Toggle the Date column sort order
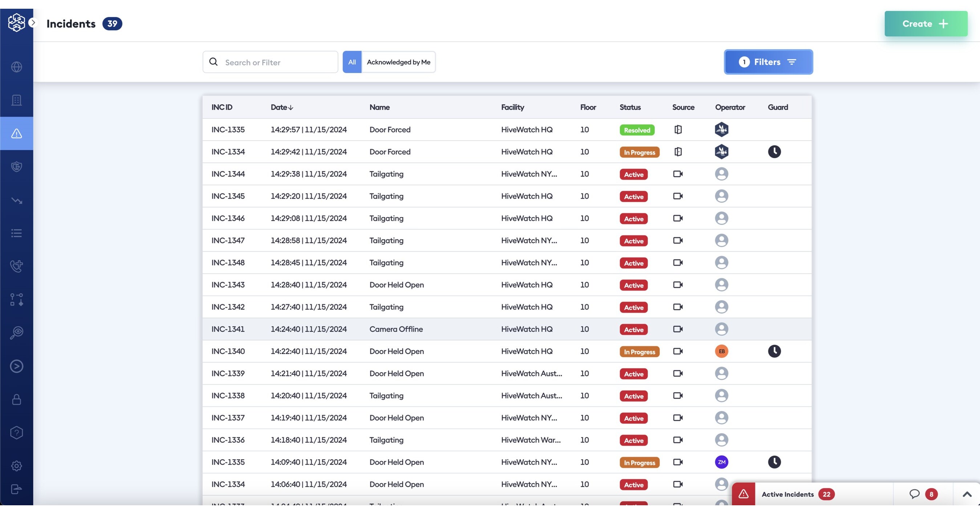The width and height of the screenshot is (980, 514). tap(282, 107)
